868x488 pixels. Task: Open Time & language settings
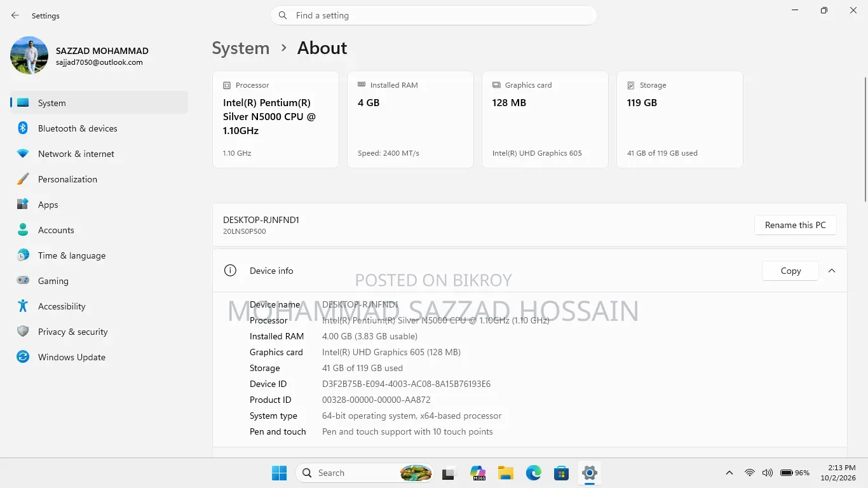[99, 255]
